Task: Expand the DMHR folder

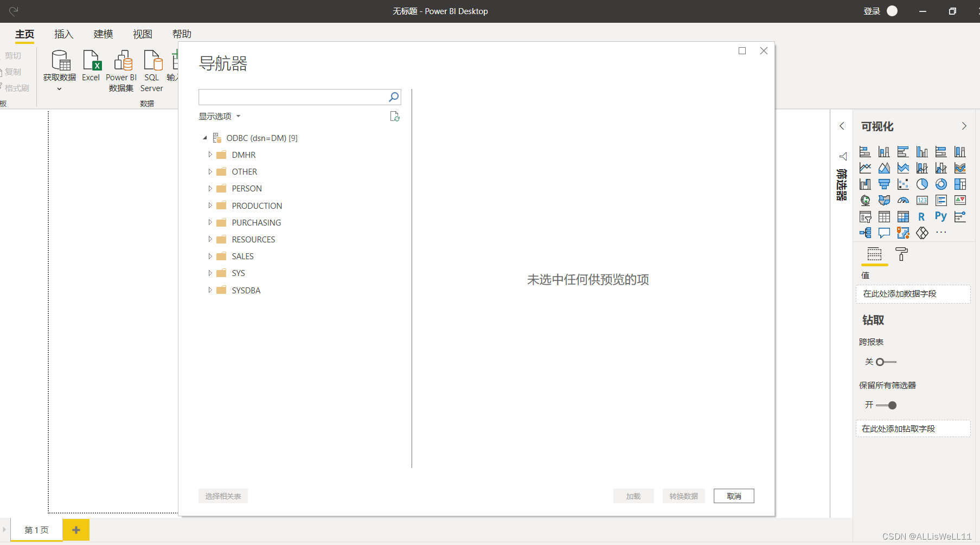Action: point(210,155)
